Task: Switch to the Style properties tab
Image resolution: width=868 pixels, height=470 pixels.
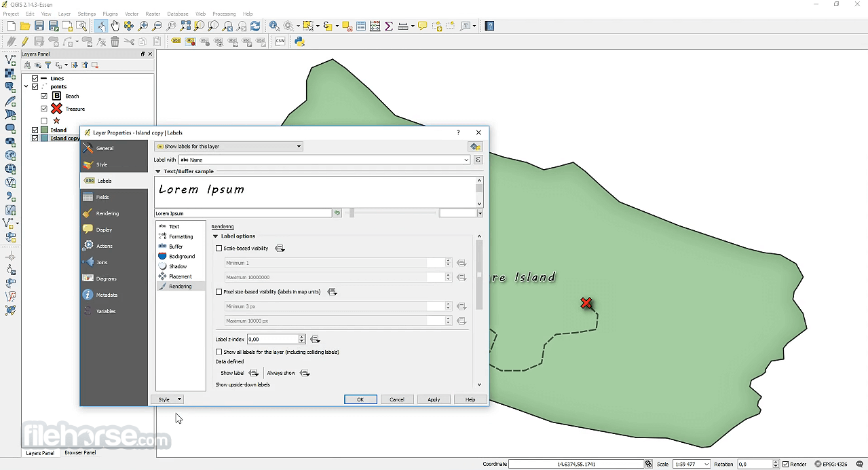Action: click(x=113, y=164)
